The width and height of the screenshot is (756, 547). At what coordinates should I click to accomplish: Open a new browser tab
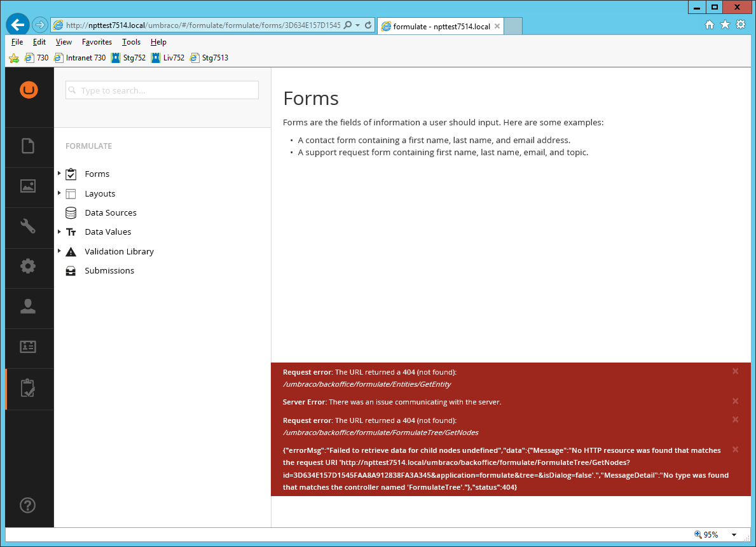tap(513, 26)
